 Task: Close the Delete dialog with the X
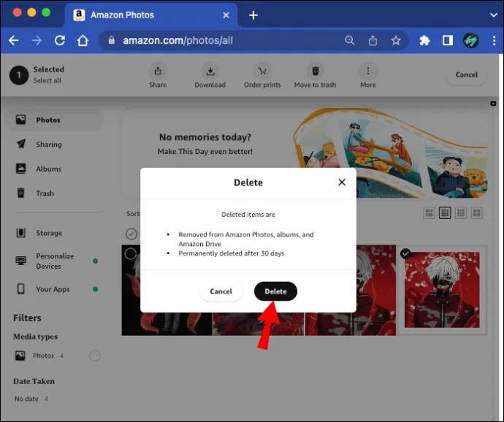point(342,183)
